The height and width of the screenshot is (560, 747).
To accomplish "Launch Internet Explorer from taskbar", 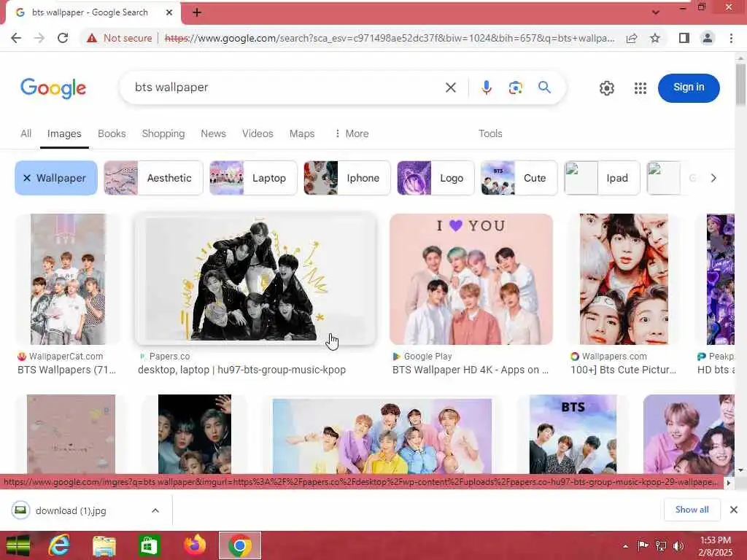I will (59, 545).
